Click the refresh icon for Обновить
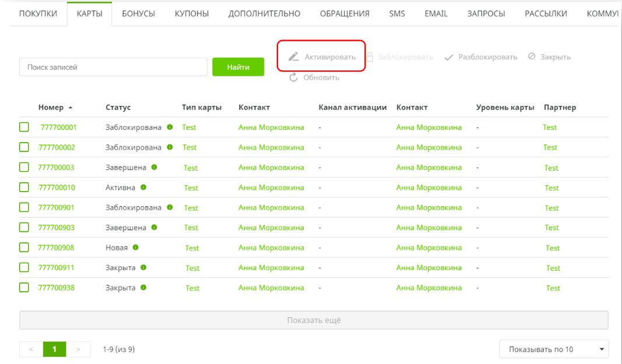622x364 pixels. (294, 77)
